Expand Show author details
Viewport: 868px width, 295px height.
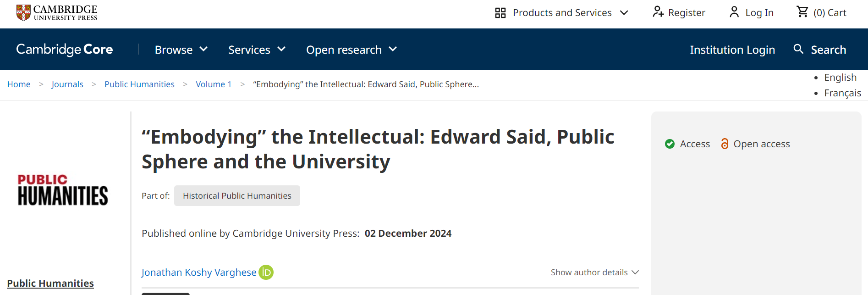coord(594,273)
